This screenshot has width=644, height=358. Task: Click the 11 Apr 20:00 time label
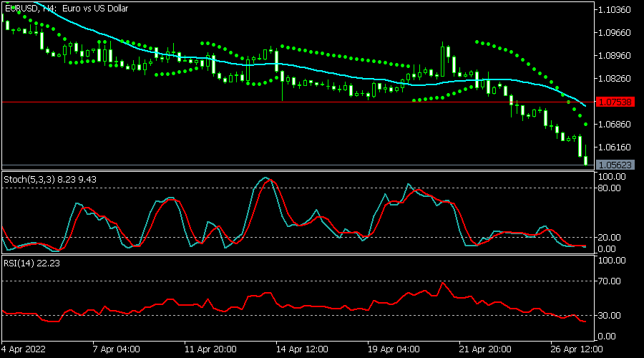(x=210, y=349)
